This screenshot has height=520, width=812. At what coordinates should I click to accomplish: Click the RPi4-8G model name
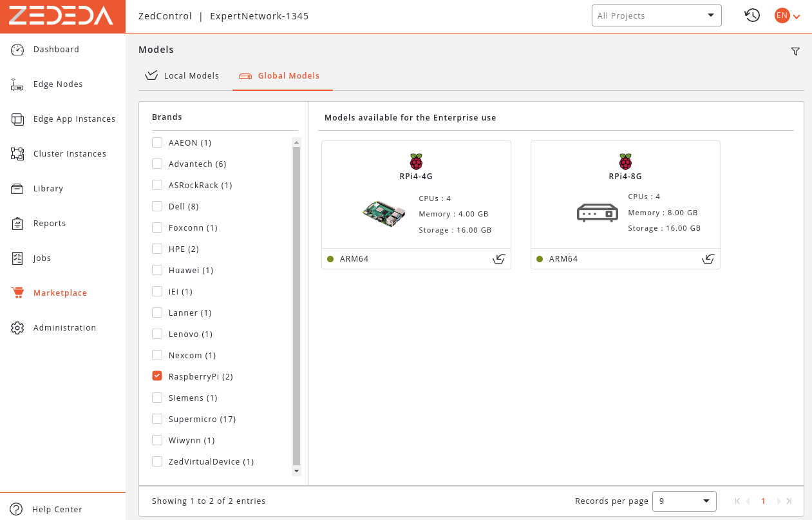(625, 177)
